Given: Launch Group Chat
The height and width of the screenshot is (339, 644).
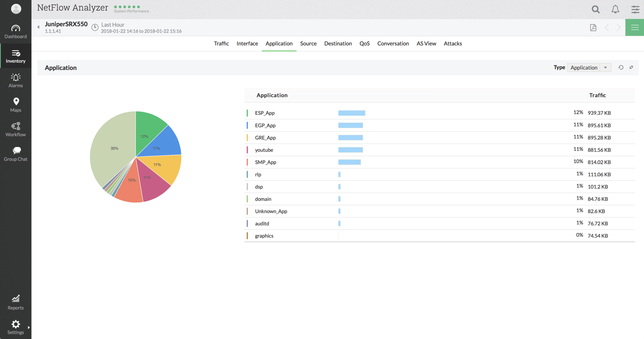Looking at the screenshot, I should [15, 153].
